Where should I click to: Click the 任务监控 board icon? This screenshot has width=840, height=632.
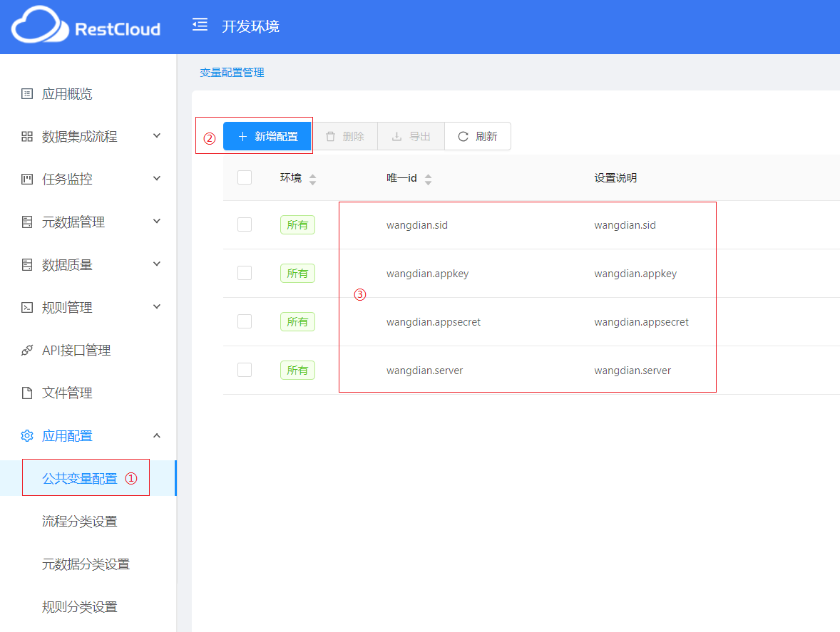click(27, 179)
